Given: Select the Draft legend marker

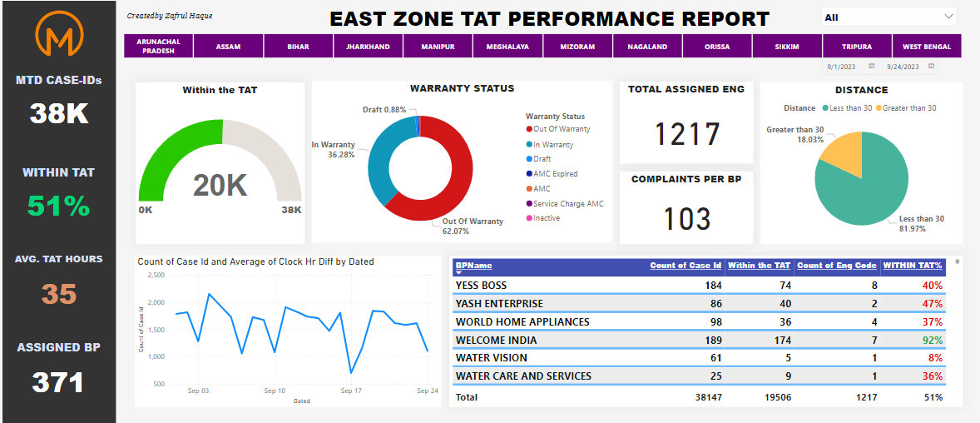Looking at the screenshot, I should (529, 159).
